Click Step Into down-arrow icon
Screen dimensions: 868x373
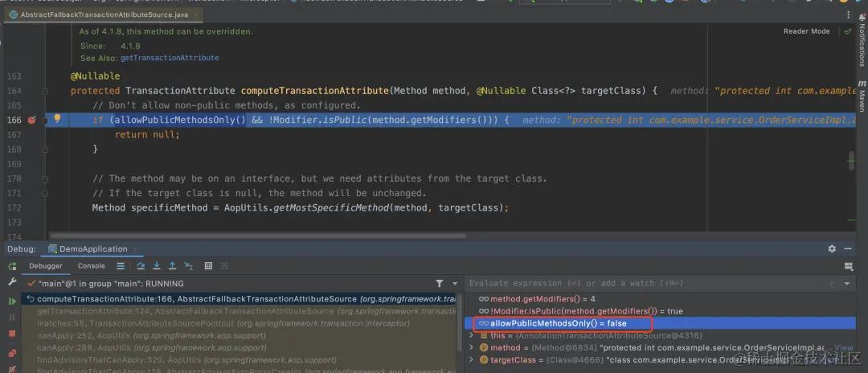click(157, 266)
